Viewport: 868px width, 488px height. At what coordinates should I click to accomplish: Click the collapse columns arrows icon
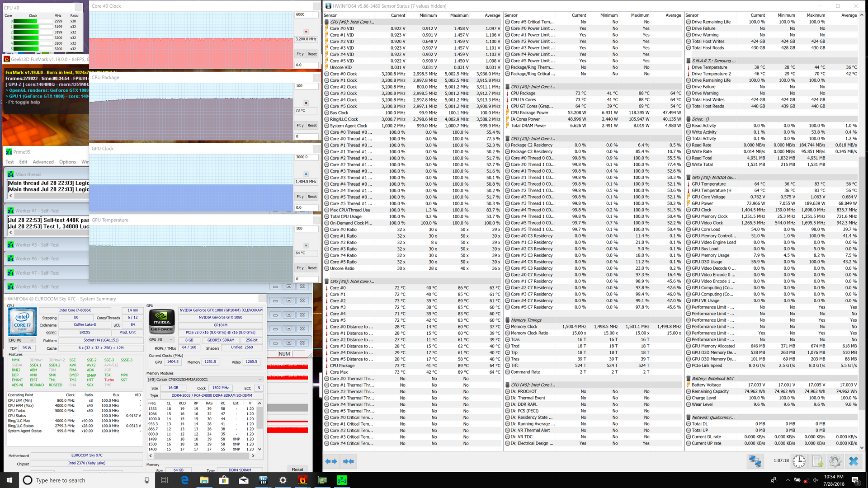(348, 461)
